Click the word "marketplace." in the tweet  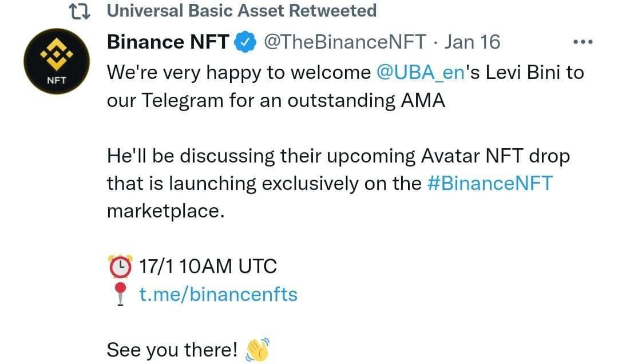[163, 211]
